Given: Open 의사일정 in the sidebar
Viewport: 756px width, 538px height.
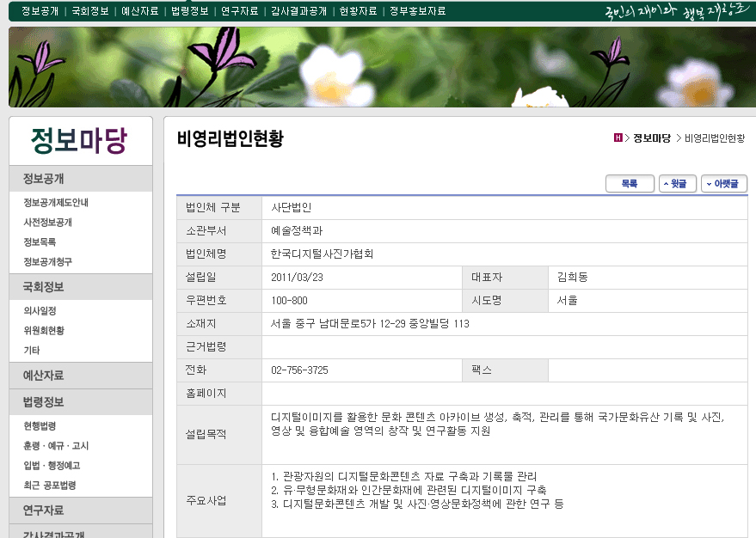Looking at the screenshot, I should (x=40, y=311).
